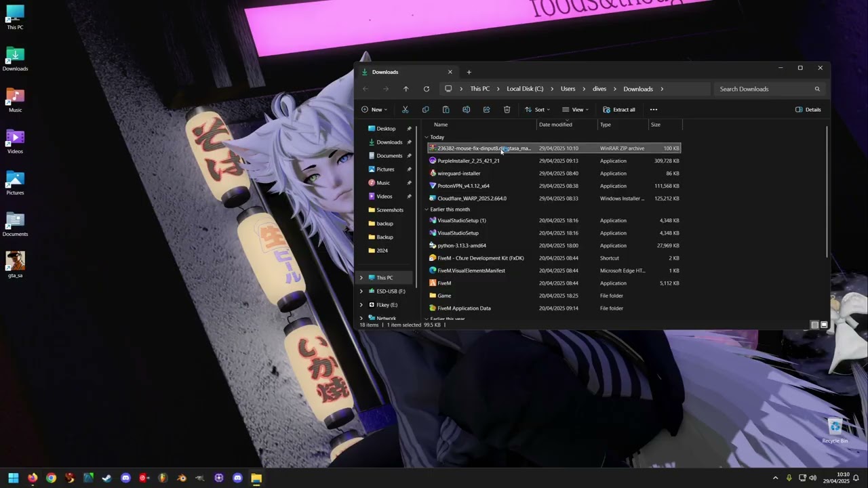This screenshot has height=488, width=868.
Task: Select Recycle Bin on the desktop
Action: [x=835, y=431]
